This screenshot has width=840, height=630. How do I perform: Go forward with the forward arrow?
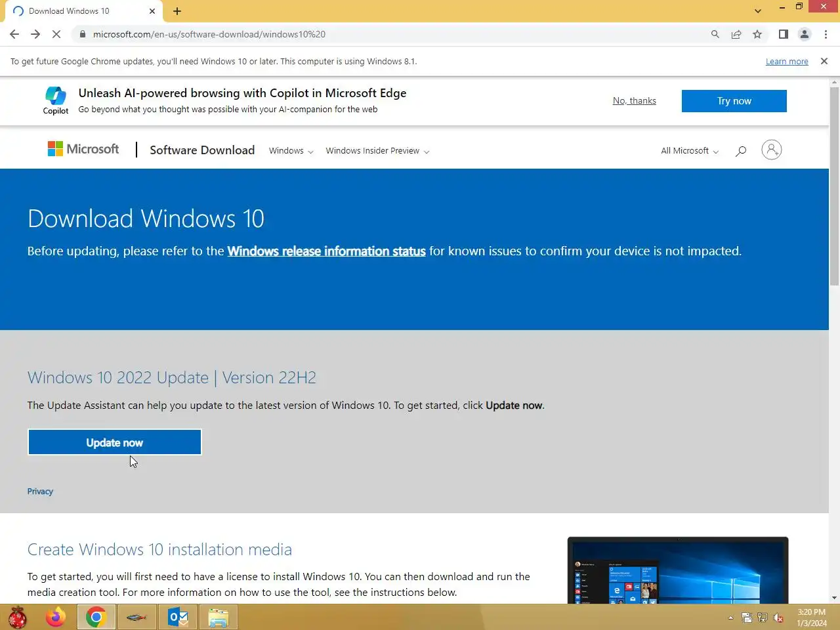[35, 34]
